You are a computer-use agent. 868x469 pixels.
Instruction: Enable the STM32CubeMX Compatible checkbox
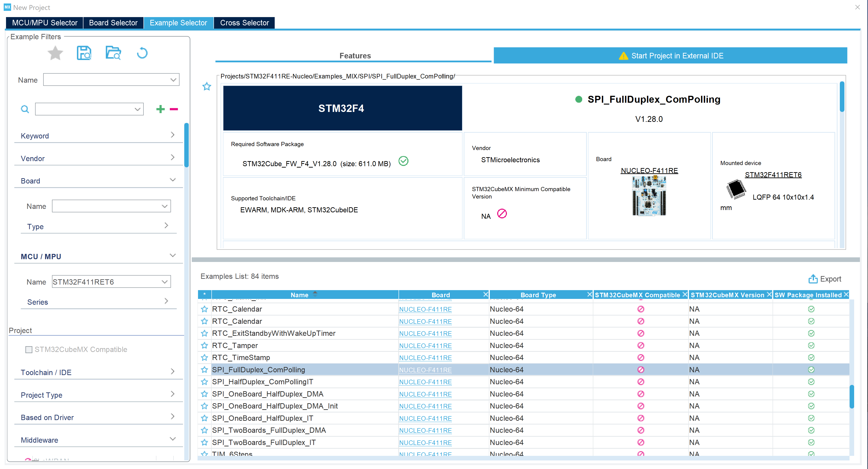coord(29,349)
